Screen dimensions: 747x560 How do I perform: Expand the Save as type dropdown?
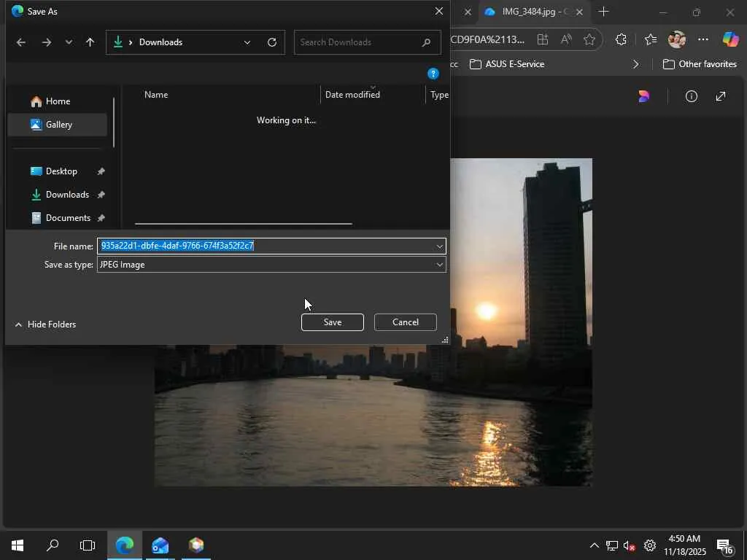[x=439, y=265]
